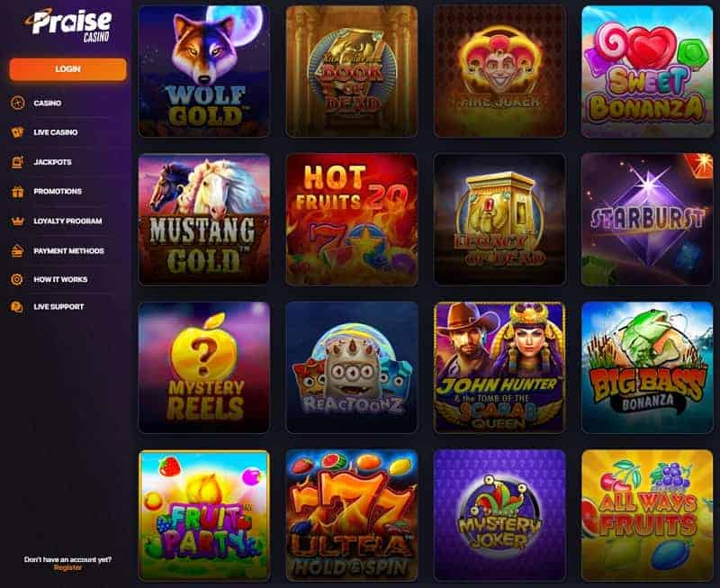Click the Promotions gift box icon

17,192
